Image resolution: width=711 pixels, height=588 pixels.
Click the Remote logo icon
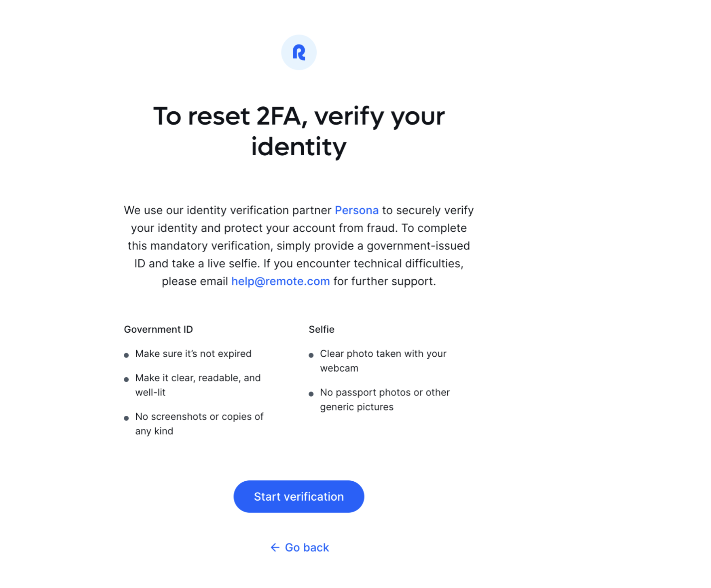tap(298, 53)
